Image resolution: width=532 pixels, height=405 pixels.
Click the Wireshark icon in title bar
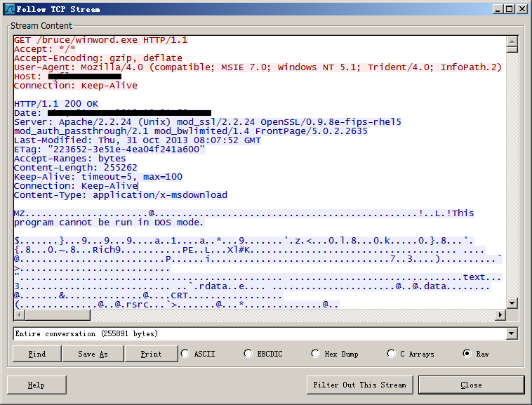click(x=9, y=9)
